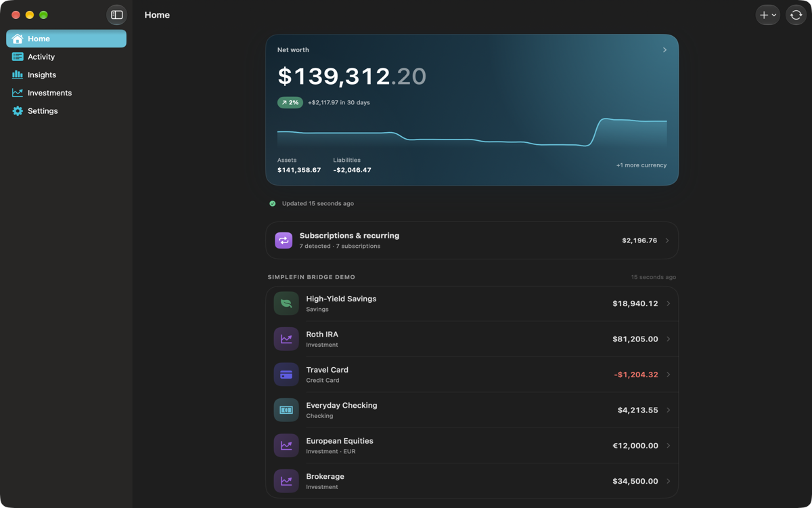Click the Brokerage chart icon
The image size is (812, 508).
click(x=286, y=481)
